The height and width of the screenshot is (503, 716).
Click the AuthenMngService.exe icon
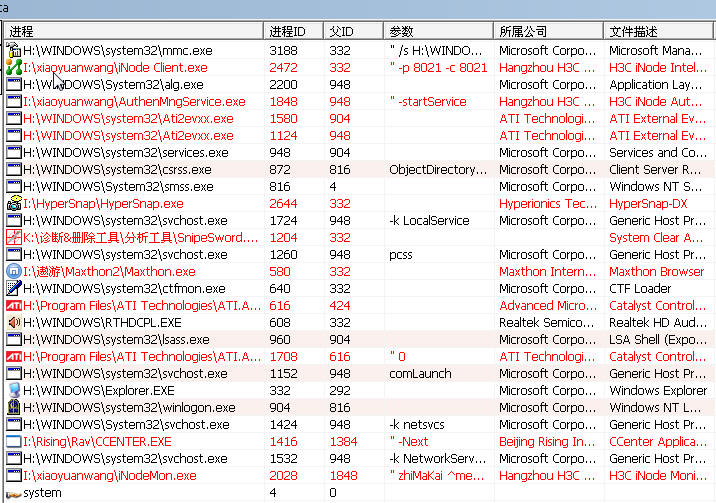14,101
